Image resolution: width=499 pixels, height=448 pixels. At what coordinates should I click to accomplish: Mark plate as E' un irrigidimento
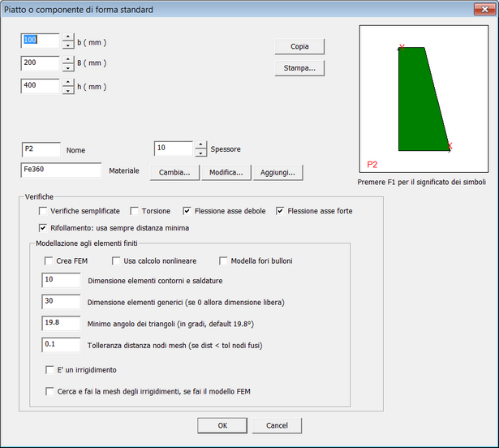point(49,370)
